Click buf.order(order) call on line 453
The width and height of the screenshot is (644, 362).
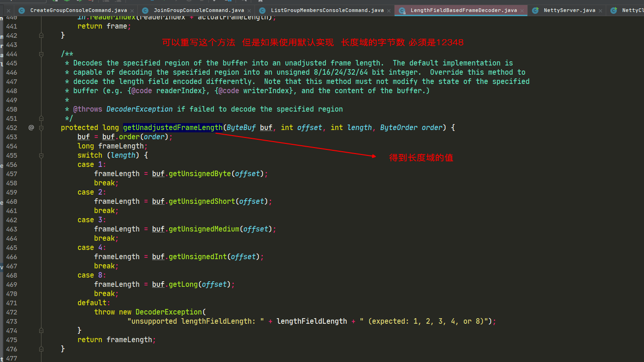136,137
